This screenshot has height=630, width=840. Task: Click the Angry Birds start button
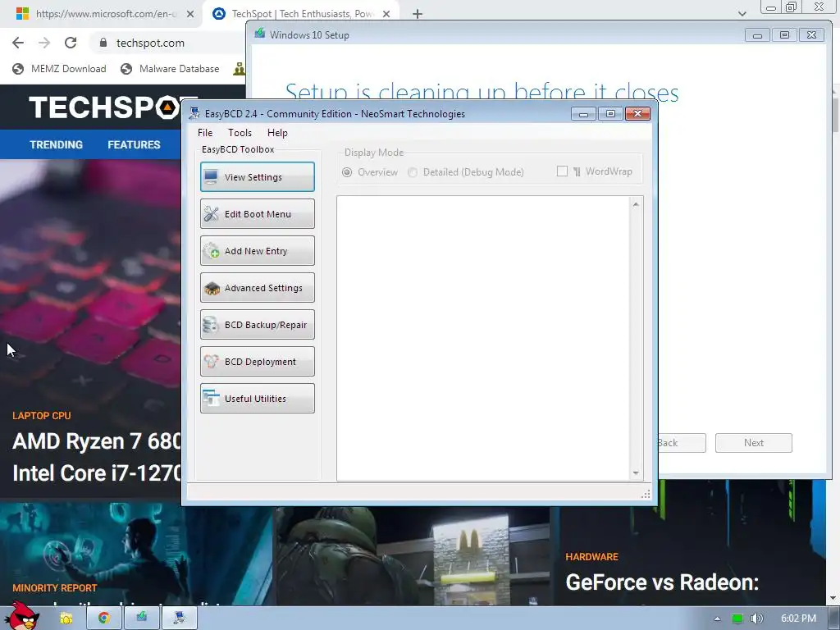[22, 618]
